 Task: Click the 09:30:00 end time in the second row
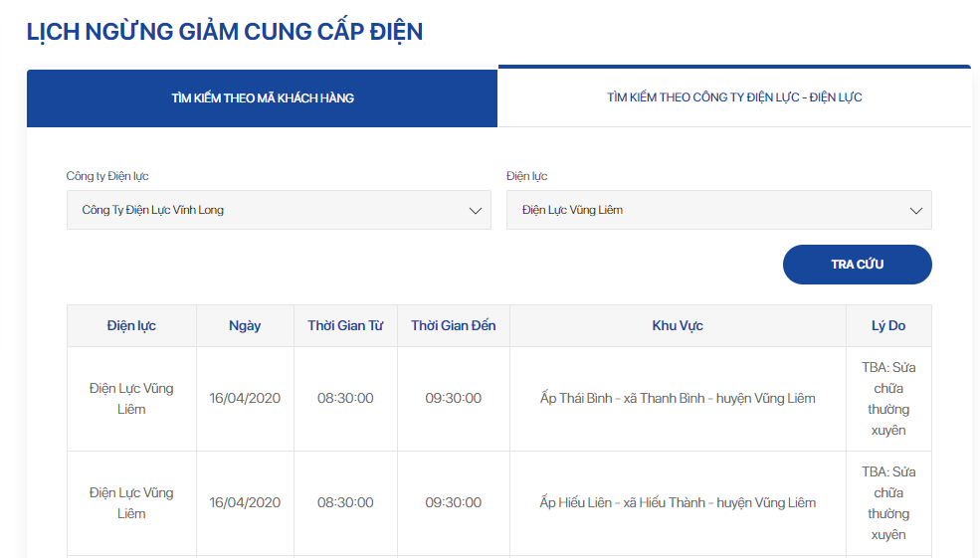tap(453, 503)
